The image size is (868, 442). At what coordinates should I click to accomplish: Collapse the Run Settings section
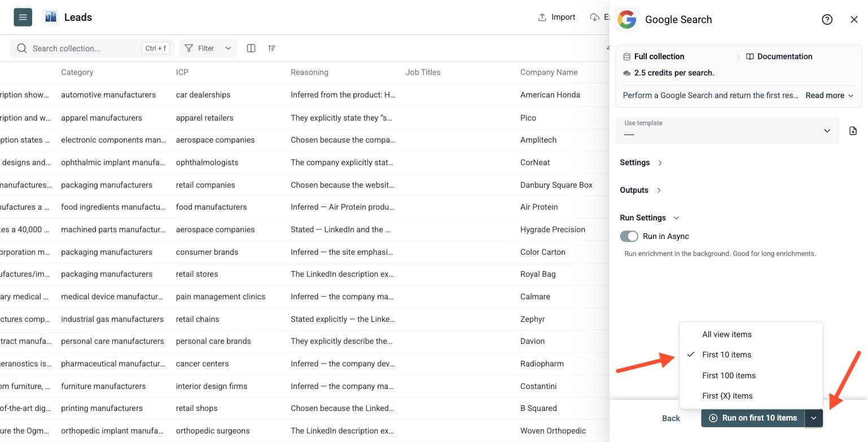point(650,218)
